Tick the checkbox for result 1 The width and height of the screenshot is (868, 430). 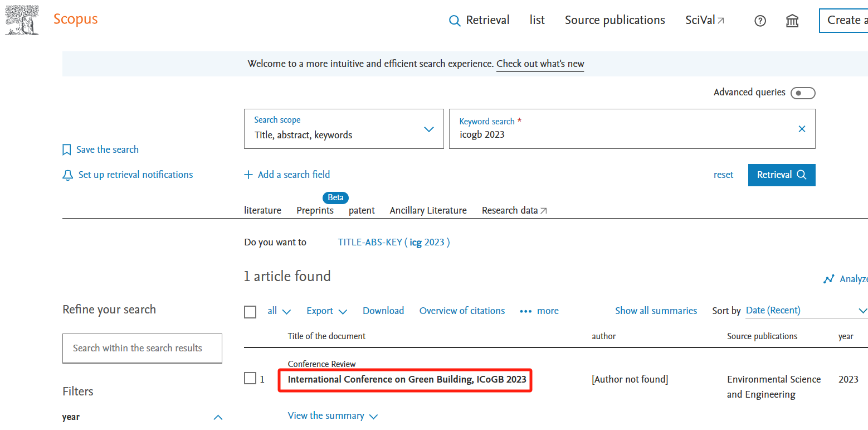click(250, 379)
